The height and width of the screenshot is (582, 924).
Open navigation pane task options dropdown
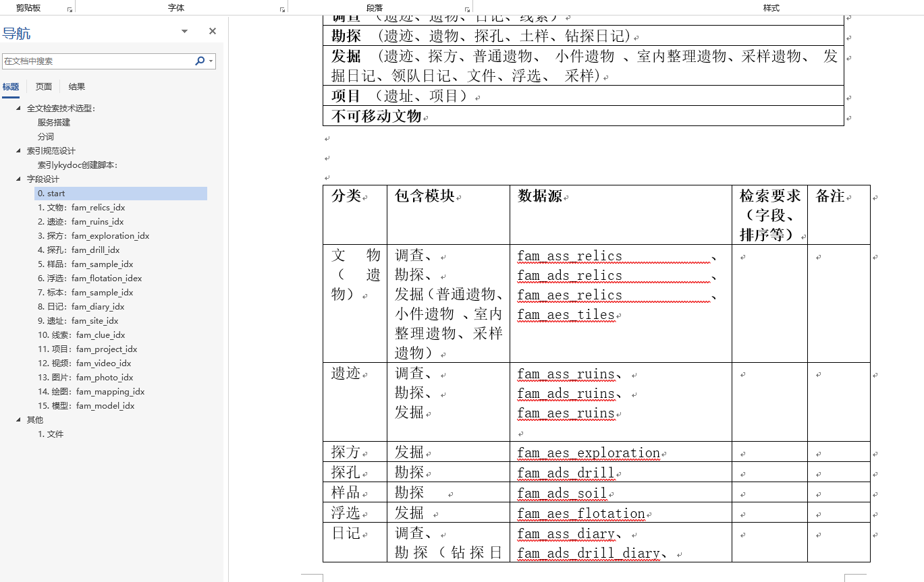tap(185, 32)
